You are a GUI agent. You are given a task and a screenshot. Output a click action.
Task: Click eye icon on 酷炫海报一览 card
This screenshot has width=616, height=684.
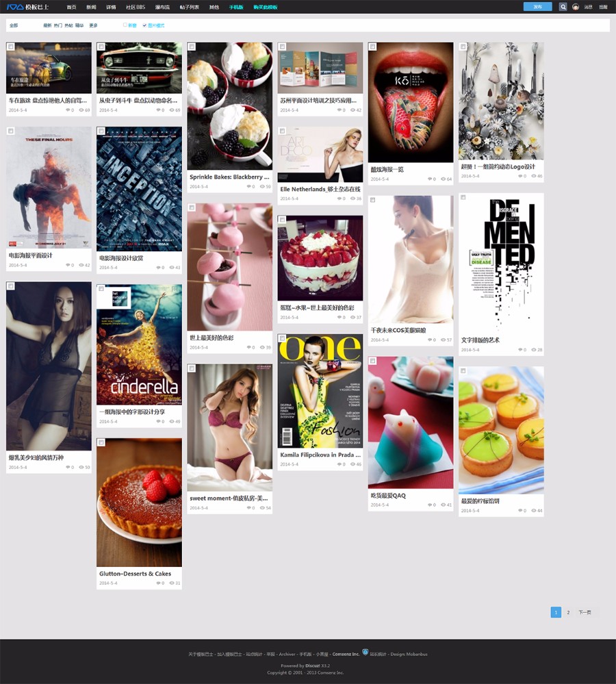coord(444,179)
